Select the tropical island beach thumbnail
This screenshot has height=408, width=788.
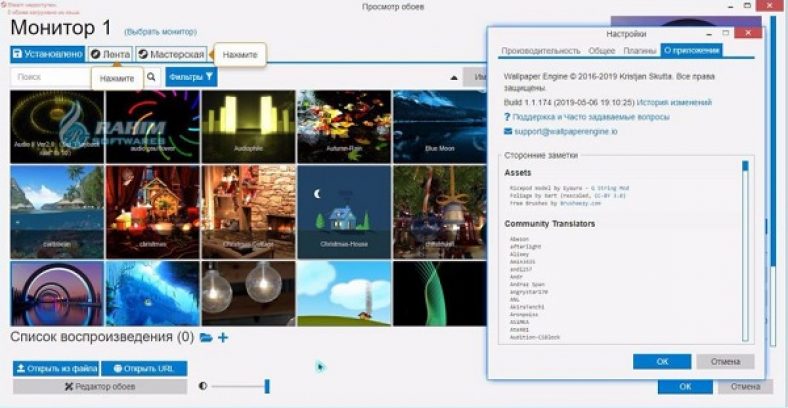(x=57, y=212)
